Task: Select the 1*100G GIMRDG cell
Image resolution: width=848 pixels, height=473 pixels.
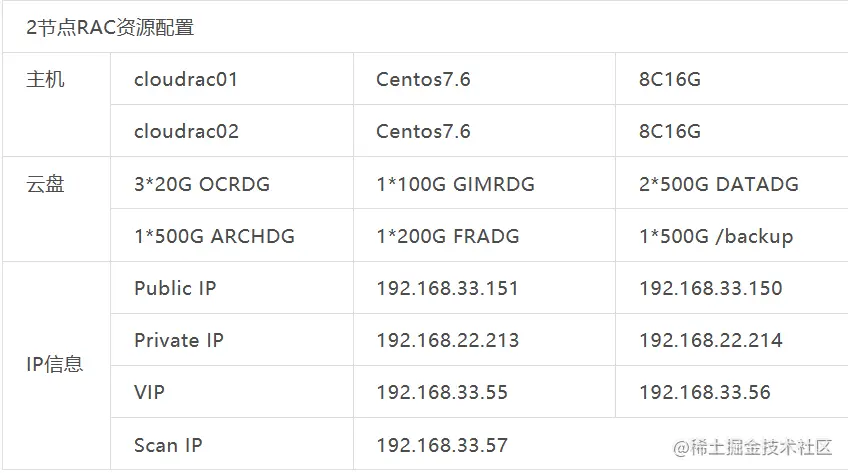Action: [485, 183]
